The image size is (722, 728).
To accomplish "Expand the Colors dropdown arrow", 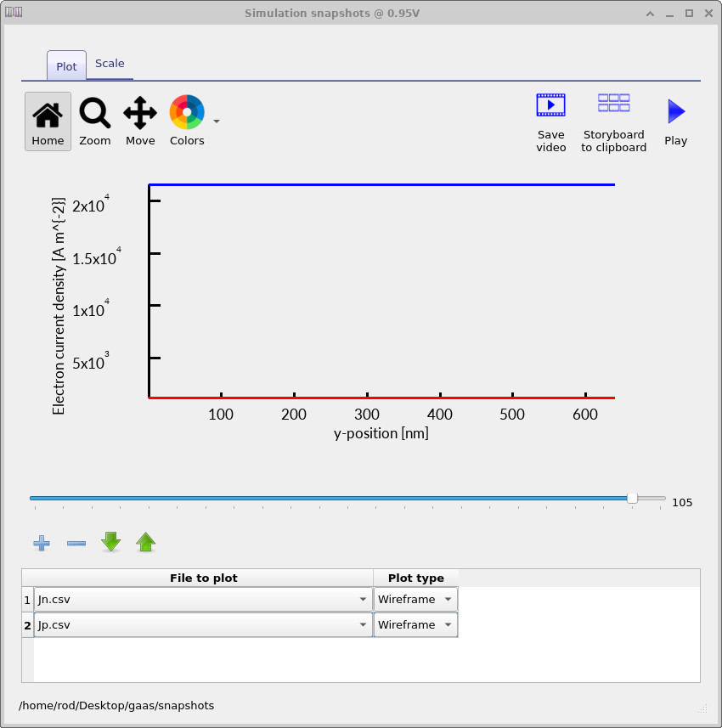I will coord(217,121).
